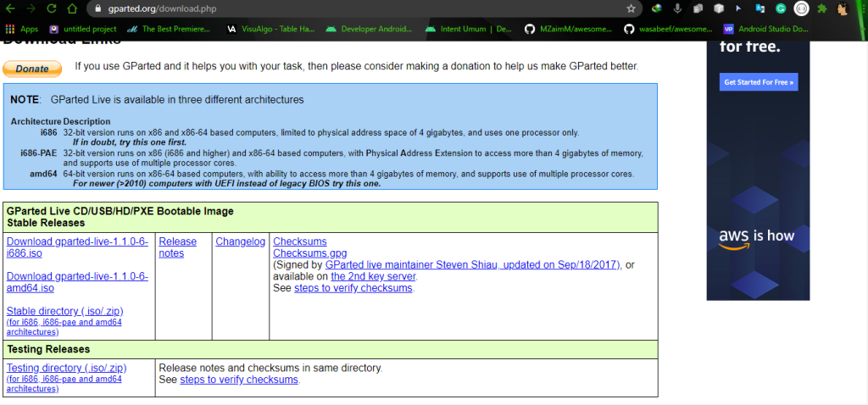868x405 pixels.
Task: Click the microphone extension icon
Action: point(677,8)
